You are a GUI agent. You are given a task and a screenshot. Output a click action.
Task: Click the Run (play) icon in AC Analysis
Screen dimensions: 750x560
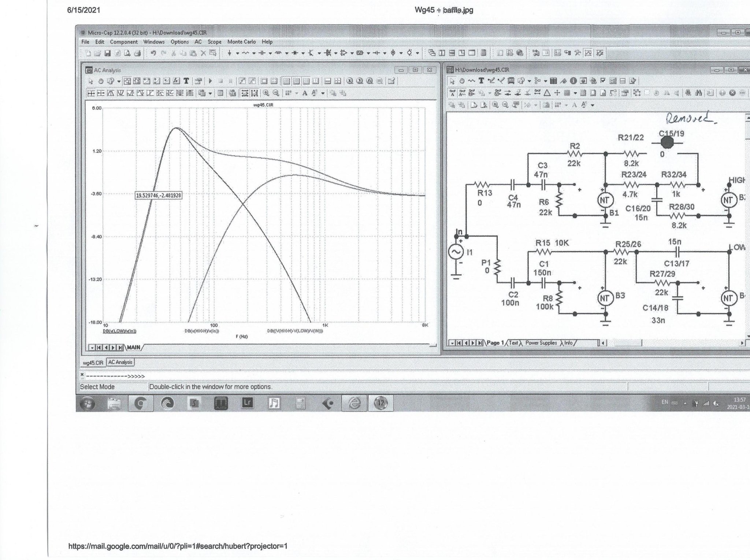click(210, 81)
